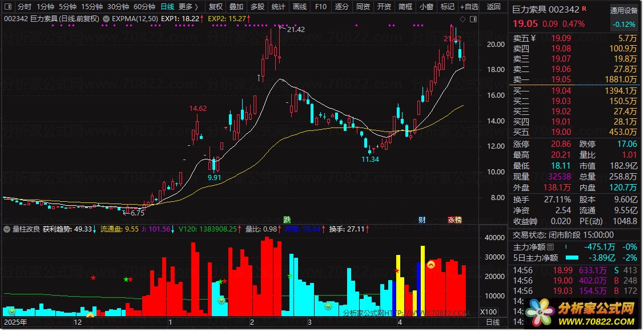This screenshot has width=644, height=331.
Task: Click the 主力净额 detail list icon
Action: (551, 247)
